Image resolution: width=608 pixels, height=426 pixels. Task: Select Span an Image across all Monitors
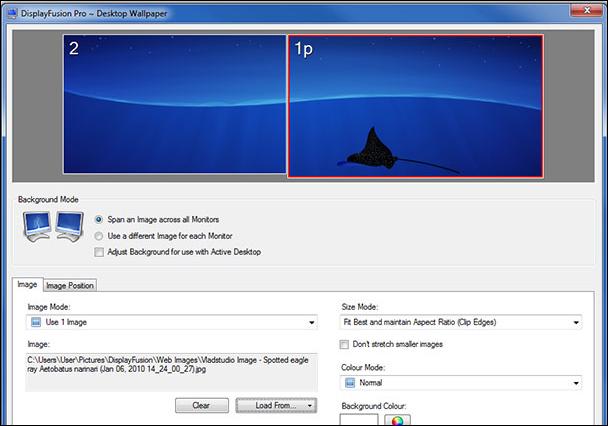(99, 219)
